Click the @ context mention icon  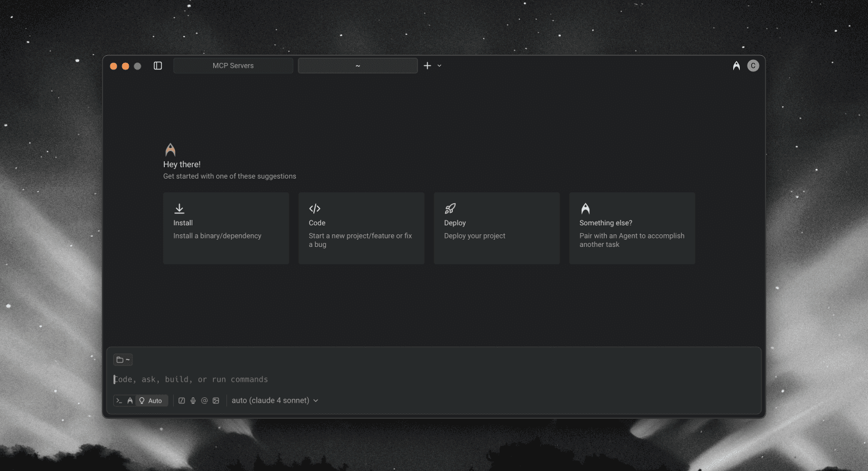(x=204, y=401)
